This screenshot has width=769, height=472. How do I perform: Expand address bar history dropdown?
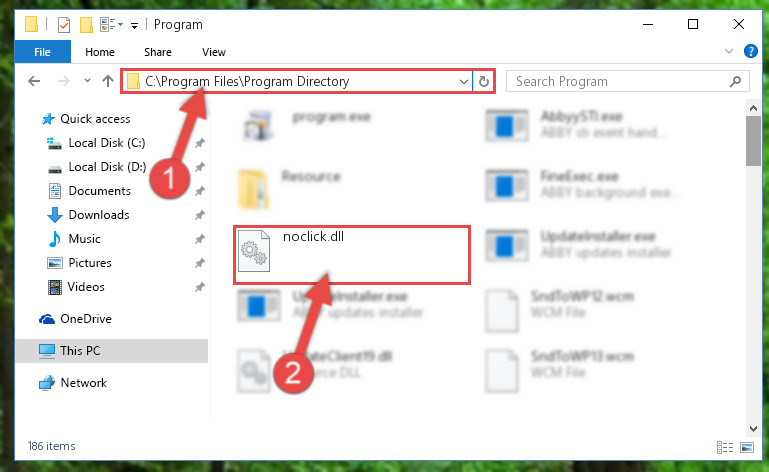pyautogui.click(x=463, y=81)
